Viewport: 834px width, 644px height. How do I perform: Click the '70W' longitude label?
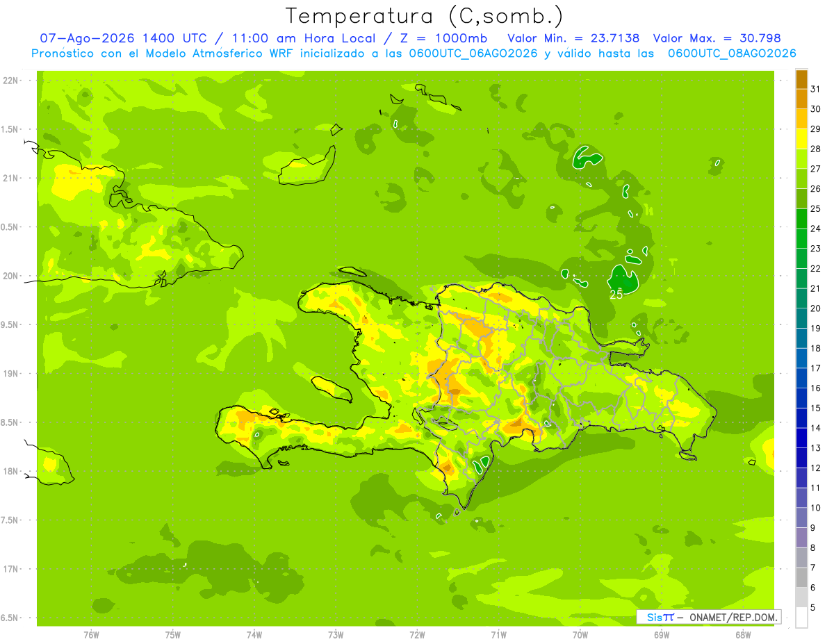click(580, 634)
